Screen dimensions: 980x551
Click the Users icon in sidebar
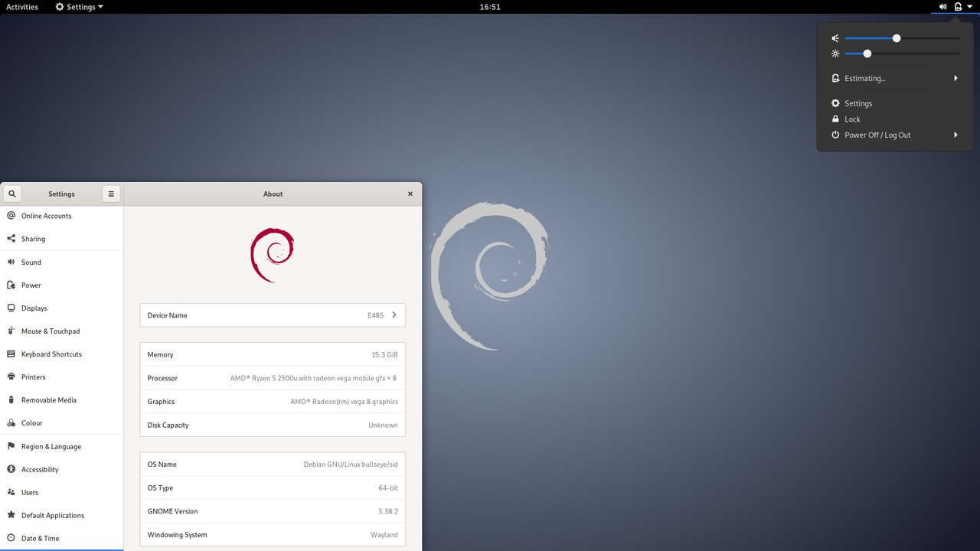(x=11, y=492)
